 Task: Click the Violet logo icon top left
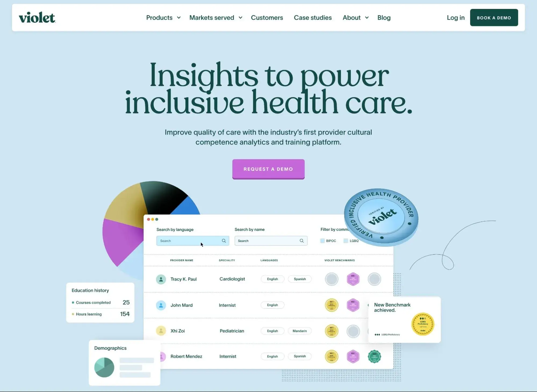point(37,17)
